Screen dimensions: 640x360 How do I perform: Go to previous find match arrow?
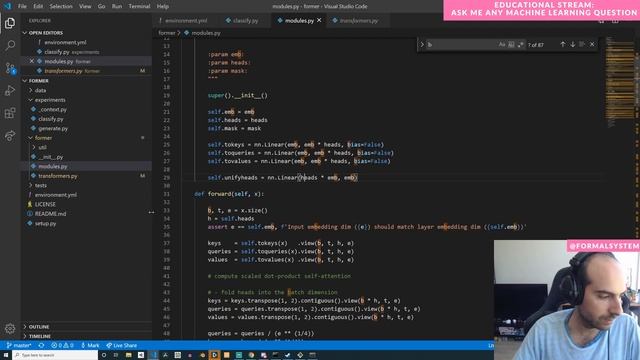click(562, 44)
